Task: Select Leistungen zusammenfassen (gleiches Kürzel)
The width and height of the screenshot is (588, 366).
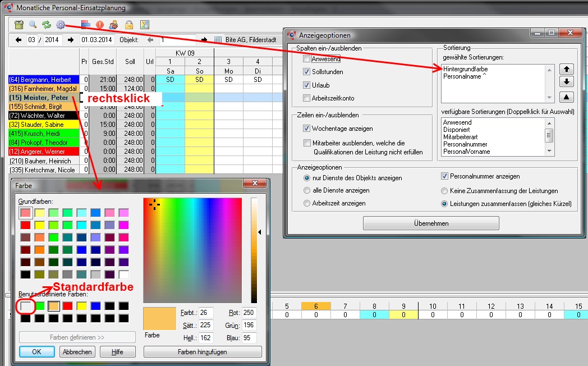Action: pyautogui.click(x=444, y=204)
